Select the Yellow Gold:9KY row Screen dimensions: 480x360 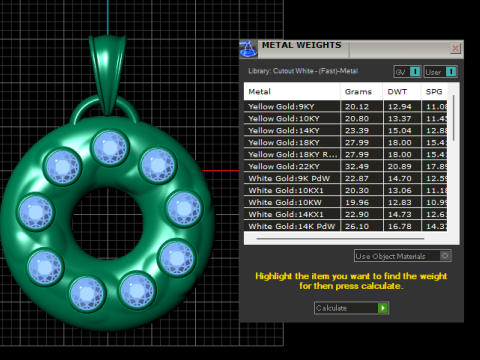345,107
